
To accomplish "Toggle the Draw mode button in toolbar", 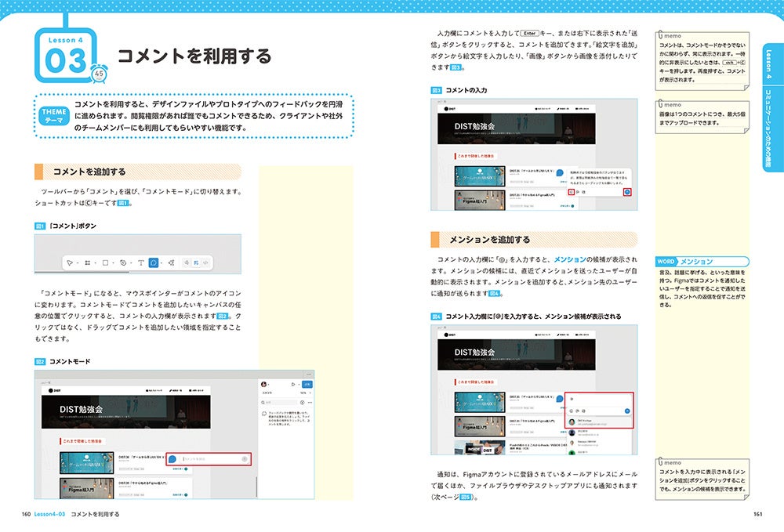I will click(187, 262).
